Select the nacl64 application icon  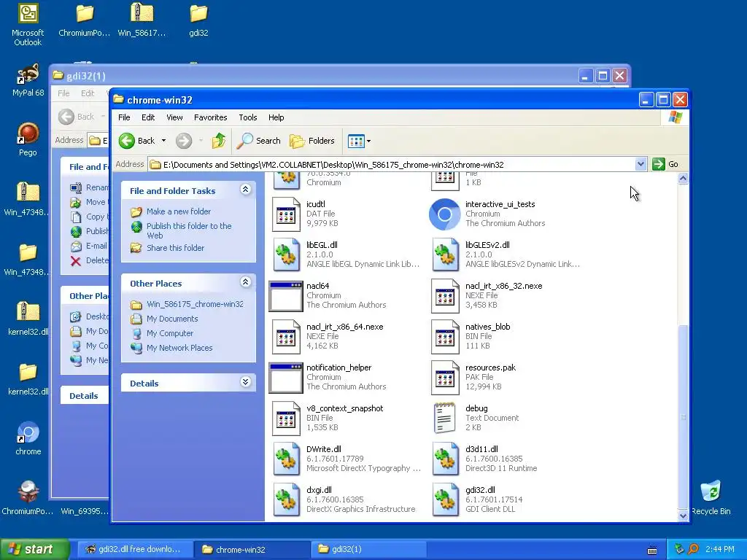pyautogui.click(x=286, y=296)
